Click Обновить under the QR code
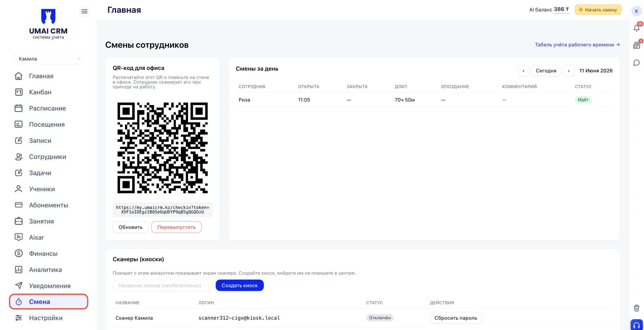 [x=131, y=227]
